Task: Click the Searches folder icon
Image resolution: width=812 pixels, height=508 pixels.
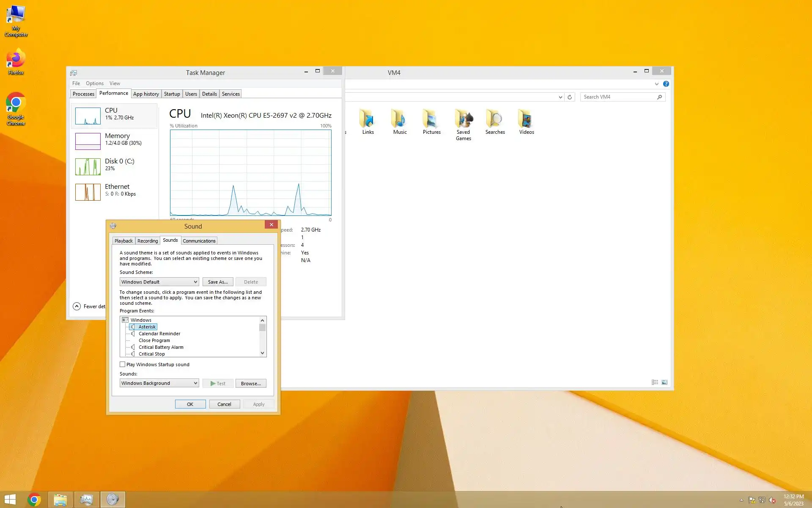Action: click(x=495, y=119)
